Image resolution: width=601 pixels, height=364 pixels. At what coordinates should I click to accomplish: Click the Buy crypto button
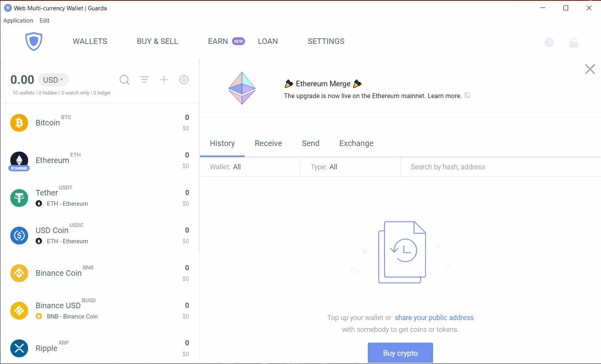[400, 353]
